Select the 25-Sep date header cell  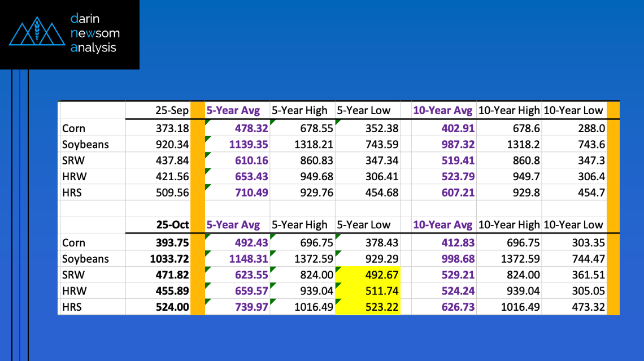[x=158, y=111]
